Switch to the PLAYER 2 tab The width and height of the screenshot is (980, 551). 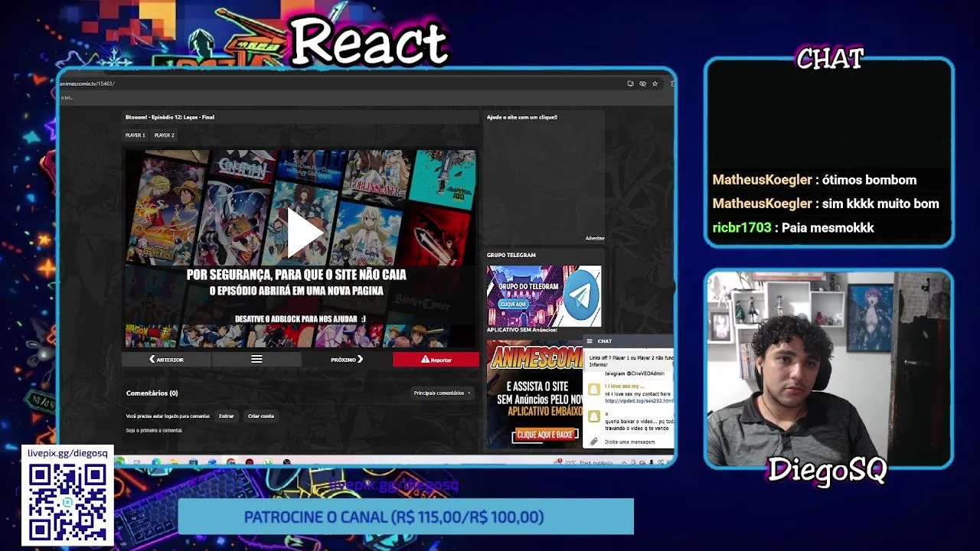[x=164, y=135]
